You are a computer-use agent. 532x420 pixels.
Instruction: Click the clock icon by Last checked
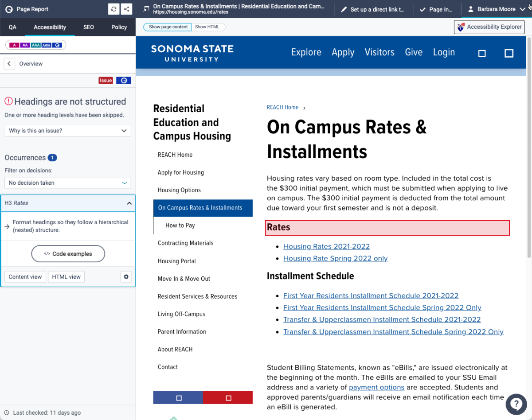(x=7, y=412)
